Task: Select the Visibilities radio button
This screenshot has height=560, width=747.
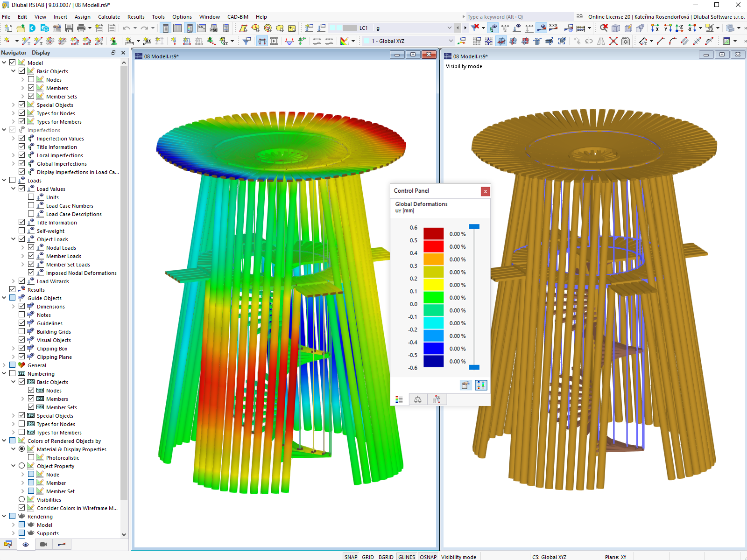Action: coord(21,499)
